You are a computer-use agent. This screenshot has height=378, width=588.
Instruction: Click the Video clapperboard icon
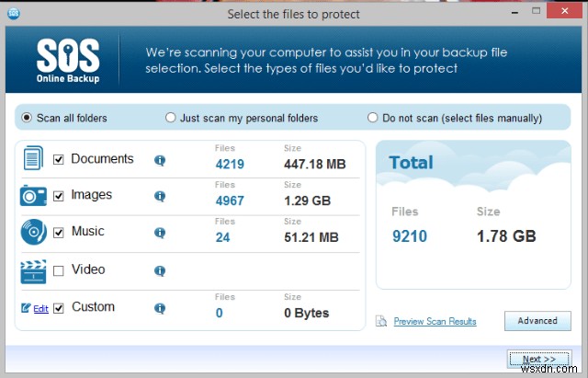coord(33,270)
